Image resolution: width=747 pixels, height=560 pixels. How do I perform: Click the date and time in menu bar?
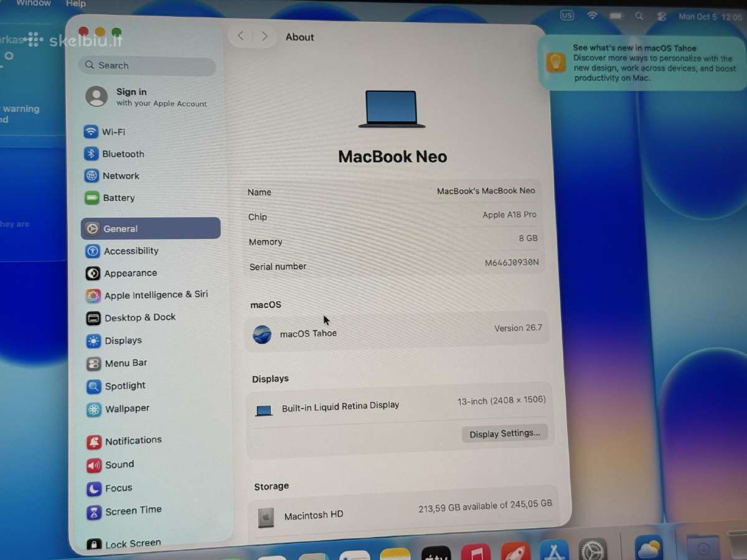(x=710, y=17)
